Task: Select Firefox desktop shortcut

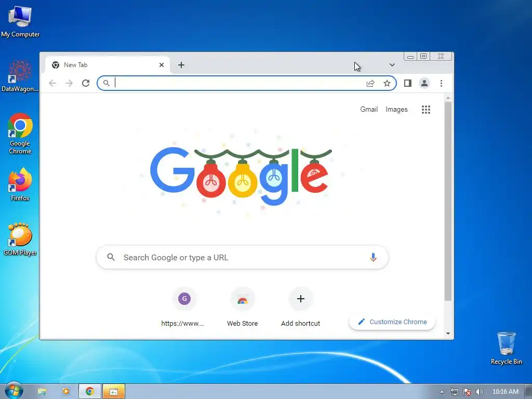Action: [20, 184]
